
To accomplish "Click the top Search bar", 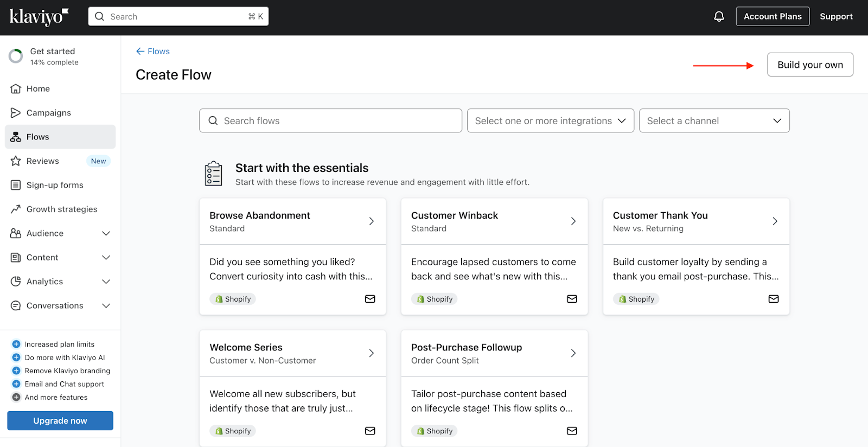I will 178,16.
